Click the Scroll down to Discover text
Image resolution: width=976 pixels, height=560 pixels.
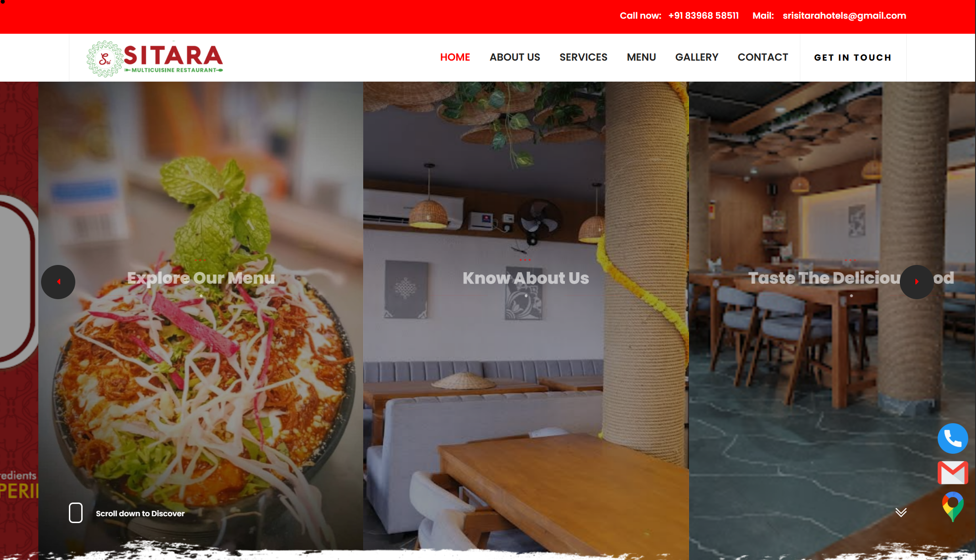pos(140,513)
